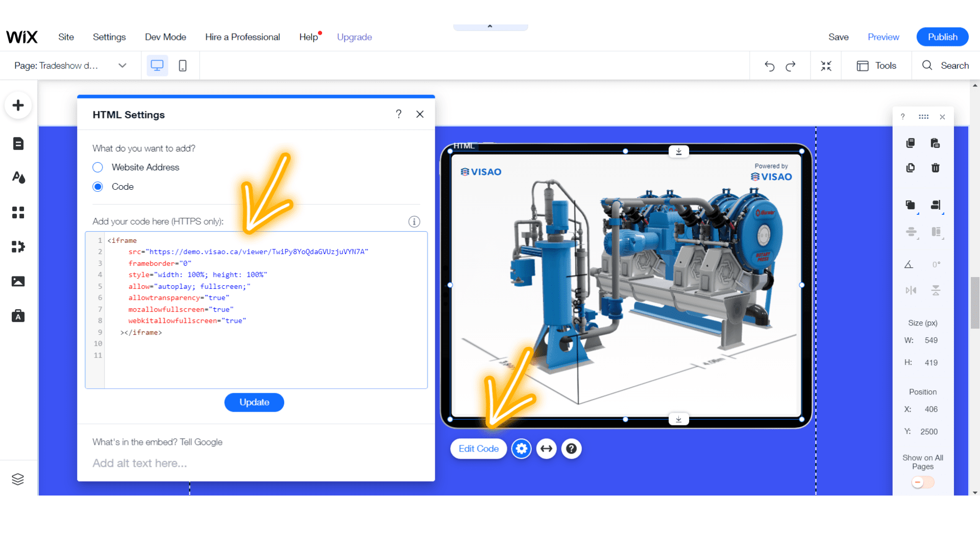Click Save in the top bar

click(x=839, y=37)
